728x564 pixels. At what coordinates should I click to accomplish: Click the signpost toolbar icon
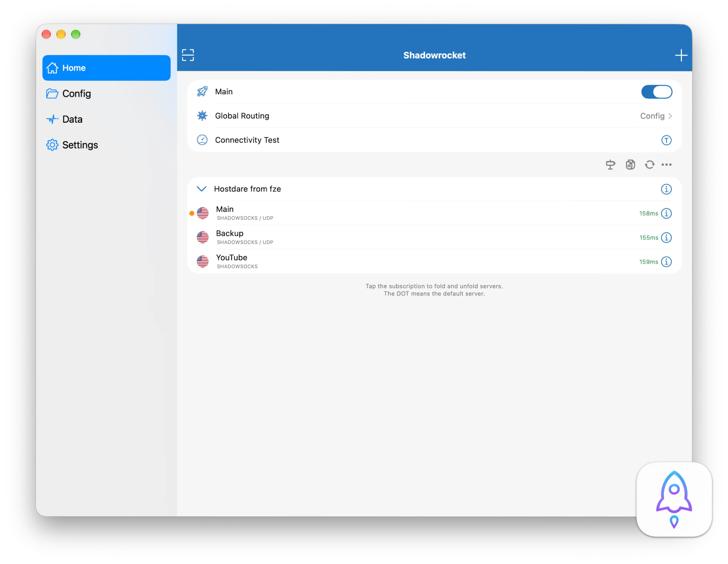[x=610, y=164]
